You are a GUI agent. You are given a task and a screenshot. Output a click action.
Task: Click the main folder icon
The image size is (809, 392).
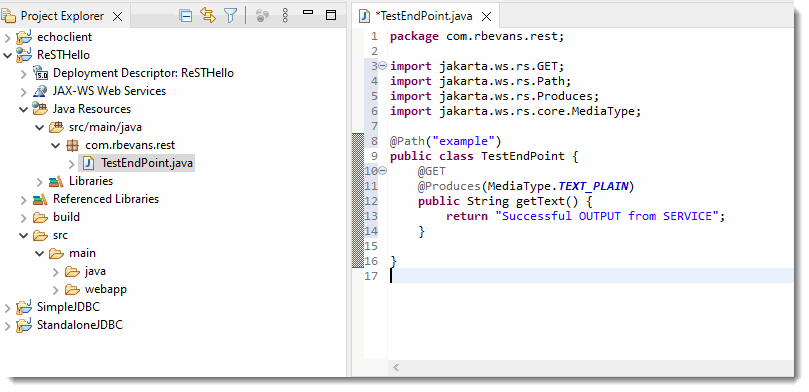[x=56, y=253]
